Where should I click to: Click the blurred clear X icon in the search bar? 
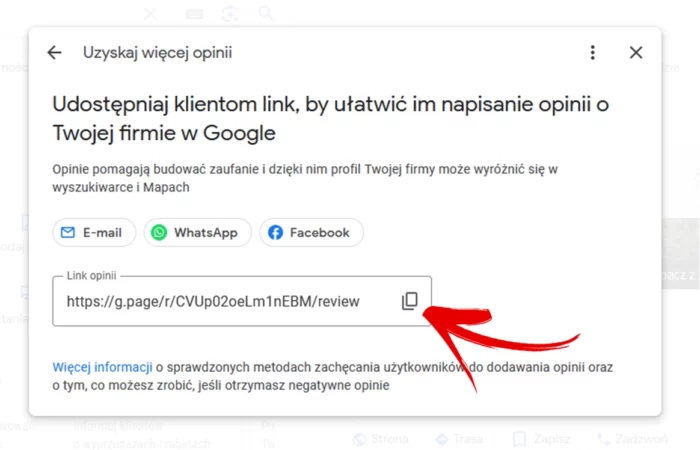150,14
